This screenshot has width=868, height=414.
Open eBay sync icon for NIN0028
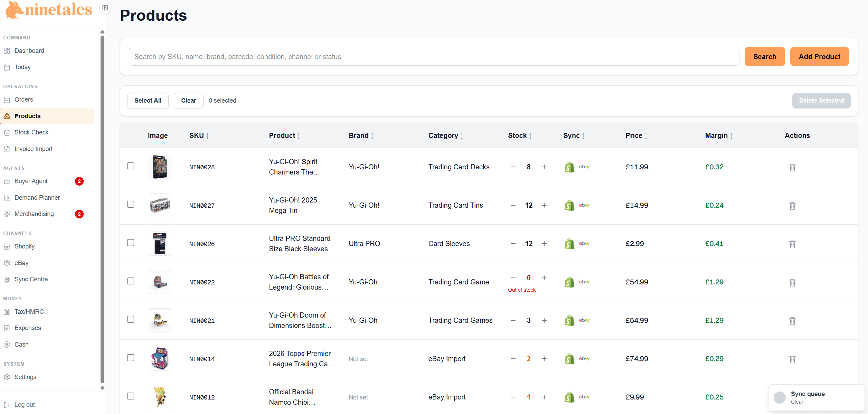coord(584,167)
